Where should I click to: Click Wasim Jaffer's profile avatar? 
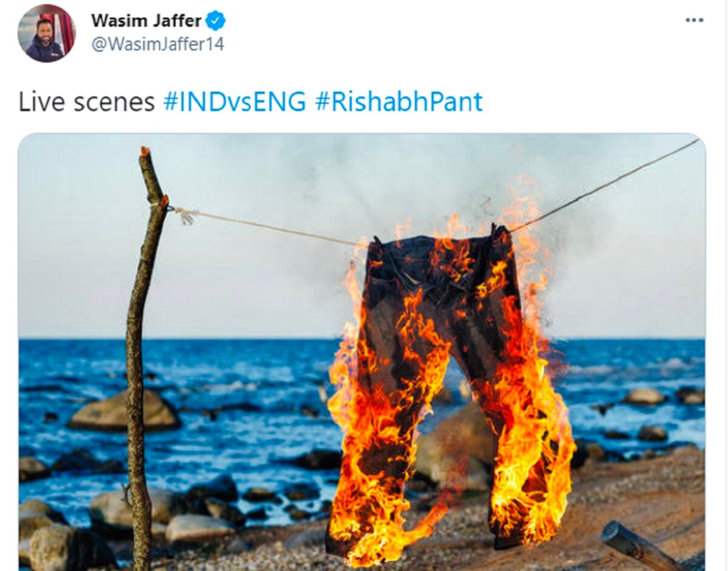point(47,33)
